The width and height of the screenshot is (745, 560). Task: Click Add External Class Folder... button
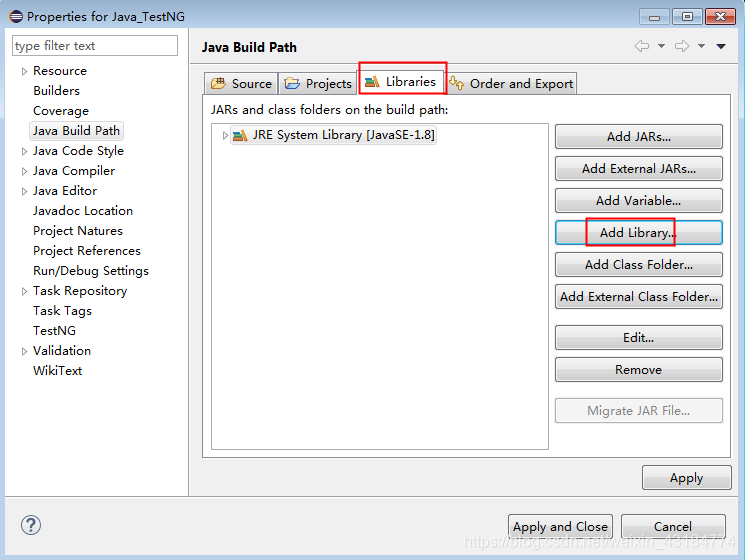click(639, 296)
